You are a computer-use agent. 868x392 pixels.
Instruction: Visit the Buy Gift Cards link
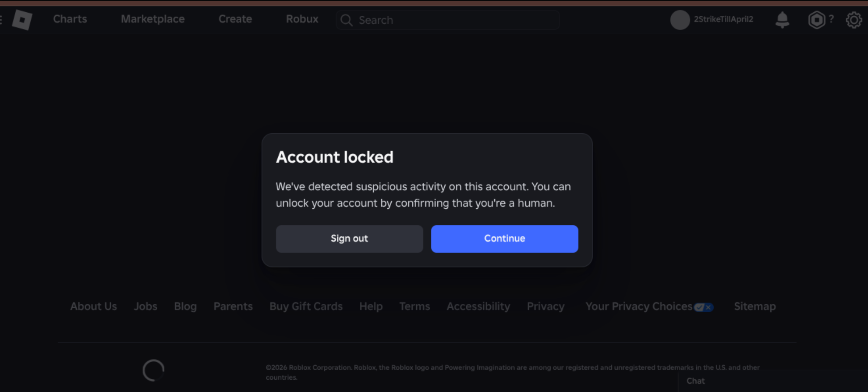click(x=306, y=306)
